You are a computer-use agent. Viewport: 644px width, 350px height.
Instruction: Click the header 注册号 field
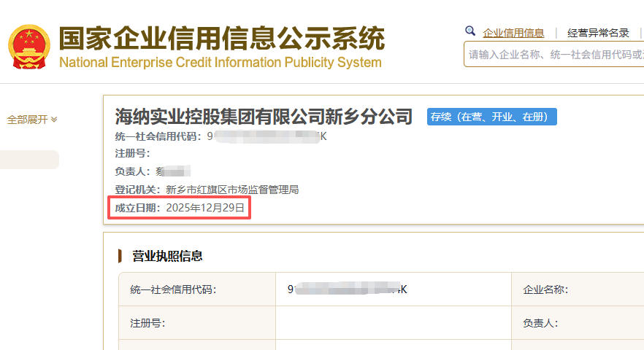pyautogui.click(x=132, y=153)
